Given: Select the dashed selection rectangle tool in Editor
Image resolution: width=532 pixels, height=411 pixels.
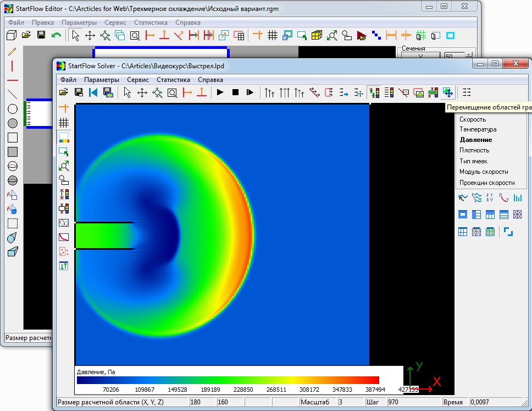Looking at the screenshot, I should [x=13, y=223].
